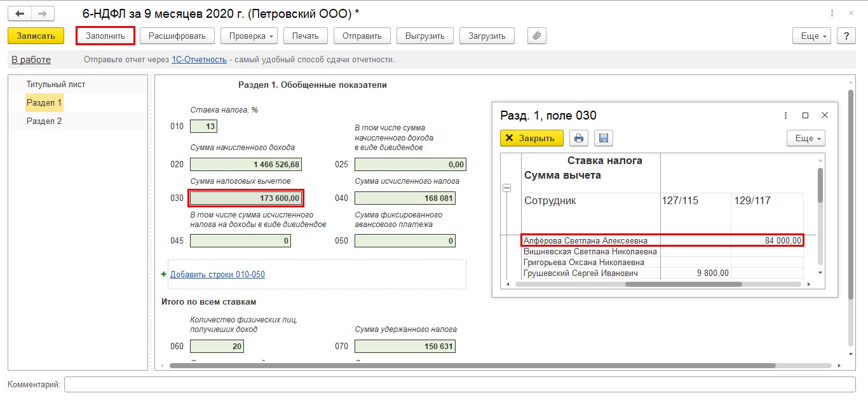Select Раздел 1 in the sidebar
This screenshot has width=868, height=400.
click(x=44, y=102)
